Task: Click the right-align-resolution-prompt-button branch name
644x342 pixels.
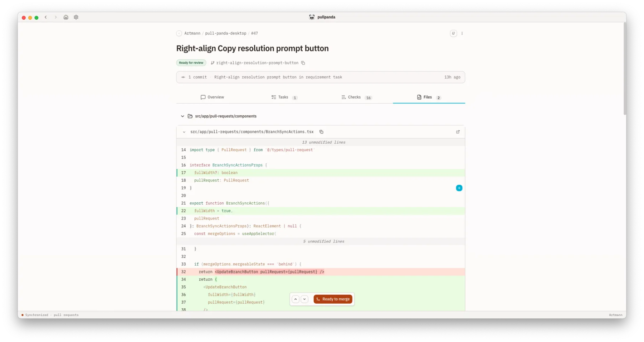Action: (x=257, y=63)
